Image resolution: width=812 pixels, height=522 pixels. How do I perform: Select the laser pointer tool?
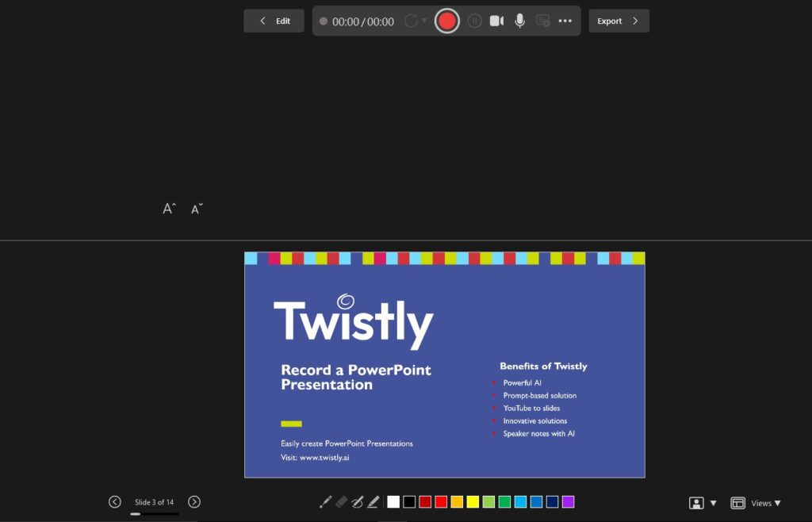pyautogui.click(x=325, y=502)
